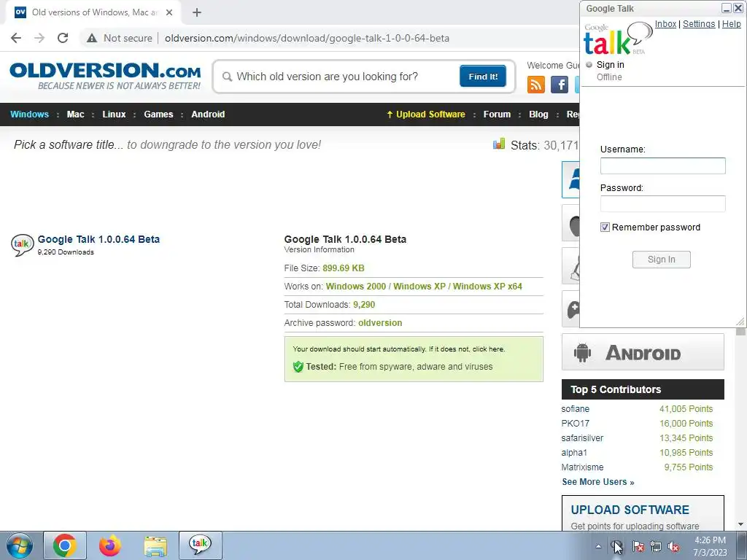Click the 'oldversion' archive password text

pos(380,323)
